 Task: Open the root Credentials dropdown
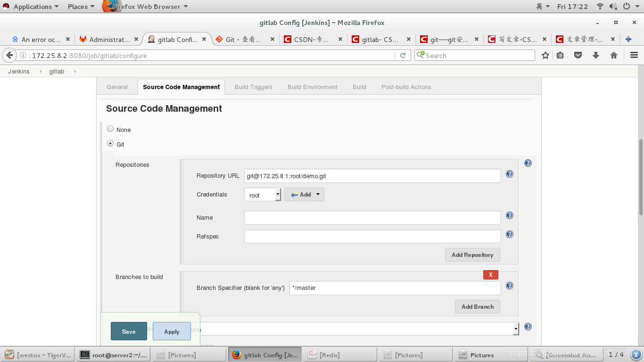263,195
